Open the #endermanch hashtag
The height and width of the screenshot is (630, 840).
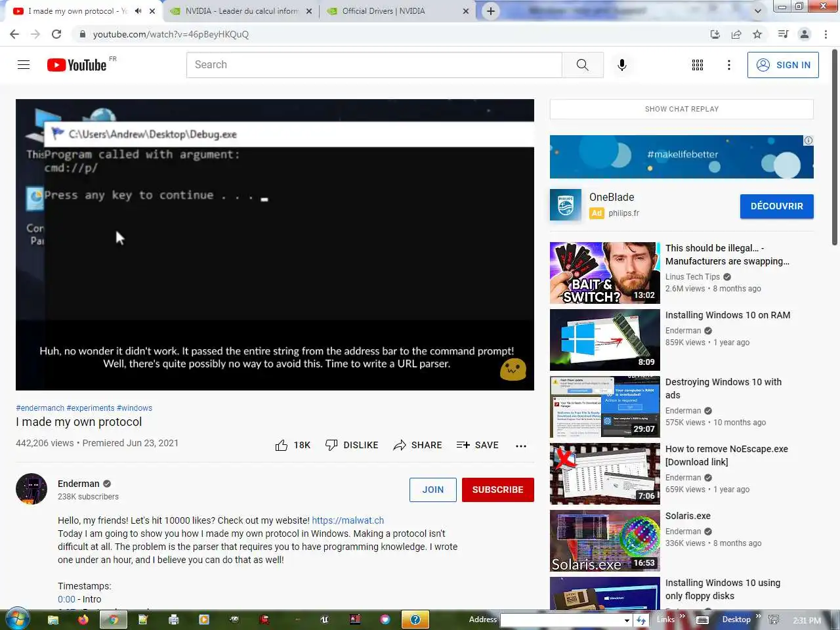point(40,408)
